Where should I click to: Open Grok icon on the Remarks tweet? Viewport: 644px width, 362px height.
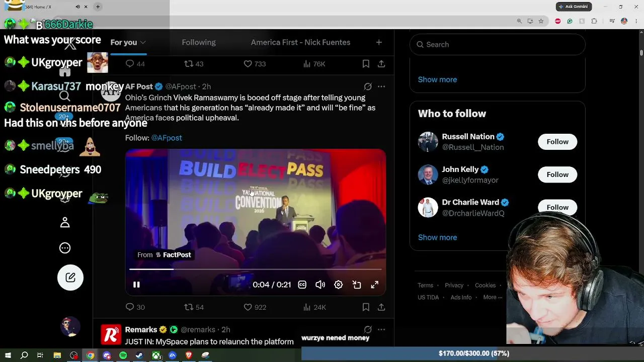(368, 330)
